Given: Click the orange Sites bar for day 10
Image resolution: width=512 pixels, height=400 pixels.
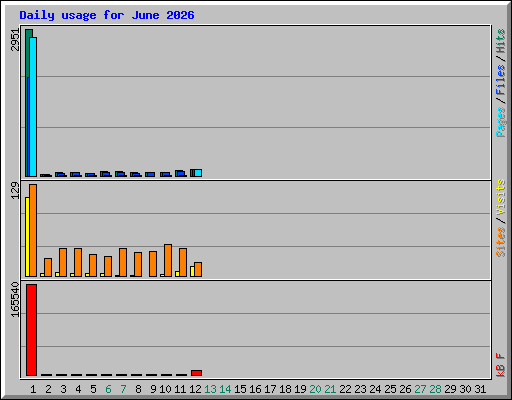Looking at the screenshot, I should tap(168, 260).
